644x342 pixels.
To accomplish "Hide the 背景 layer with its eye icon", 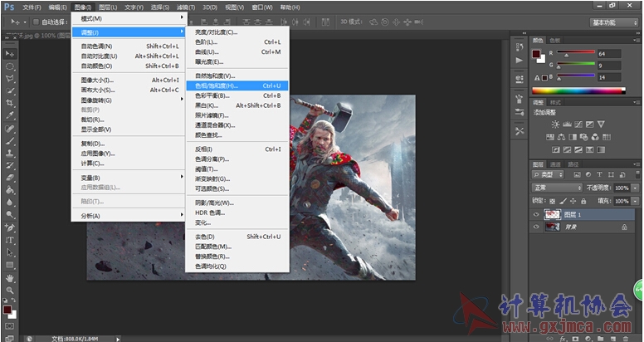I will coord(536,227).
